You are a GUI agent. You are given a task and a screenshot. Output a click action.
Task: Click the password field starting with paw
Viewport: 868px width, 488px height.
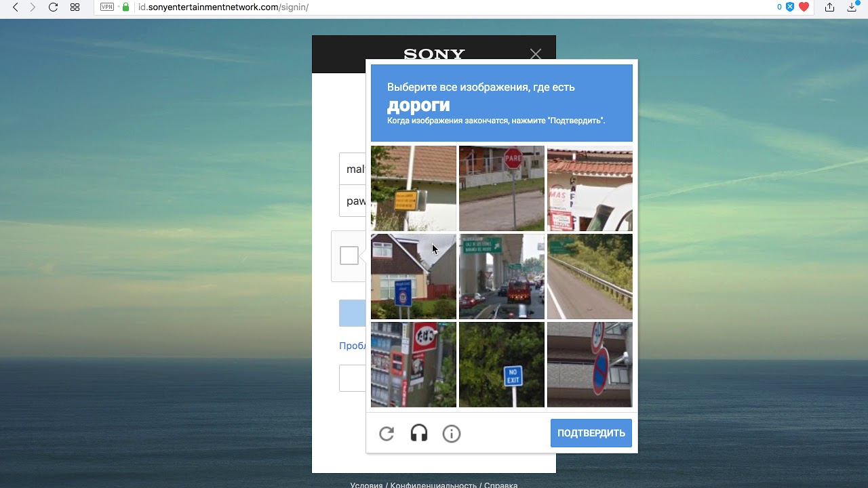pos(353,201)
